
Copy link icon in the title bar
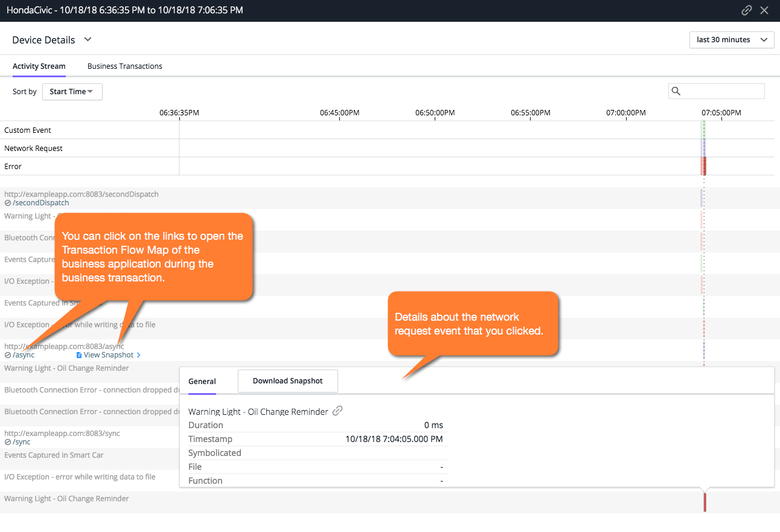pos(747,10)
